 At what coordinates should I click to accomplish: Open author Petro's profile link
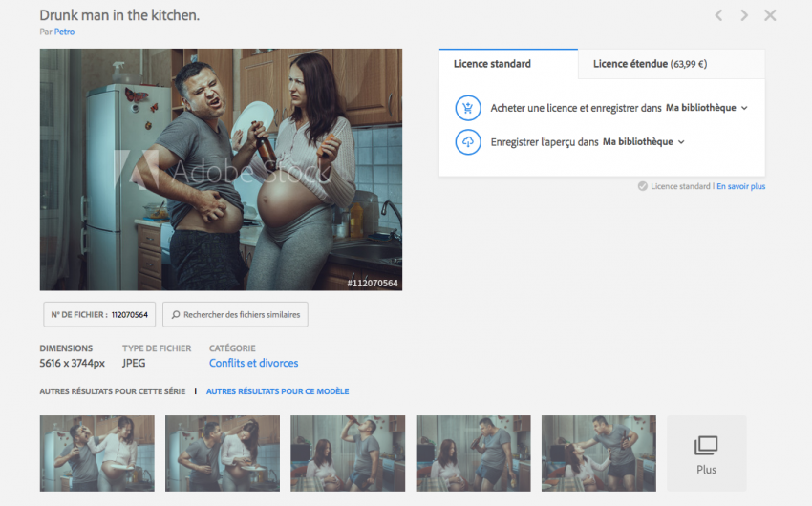(x=64, y=32)
